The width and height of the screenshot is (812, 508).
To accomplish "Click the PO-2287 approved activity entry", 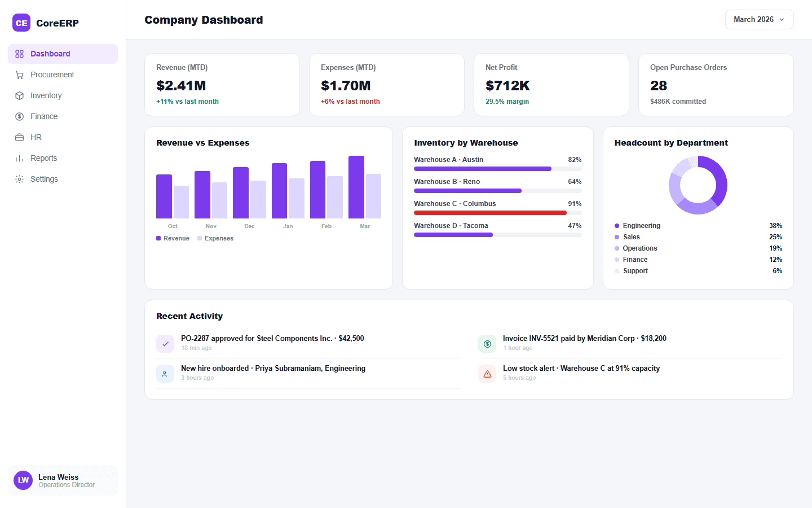I will coord(308,343).
